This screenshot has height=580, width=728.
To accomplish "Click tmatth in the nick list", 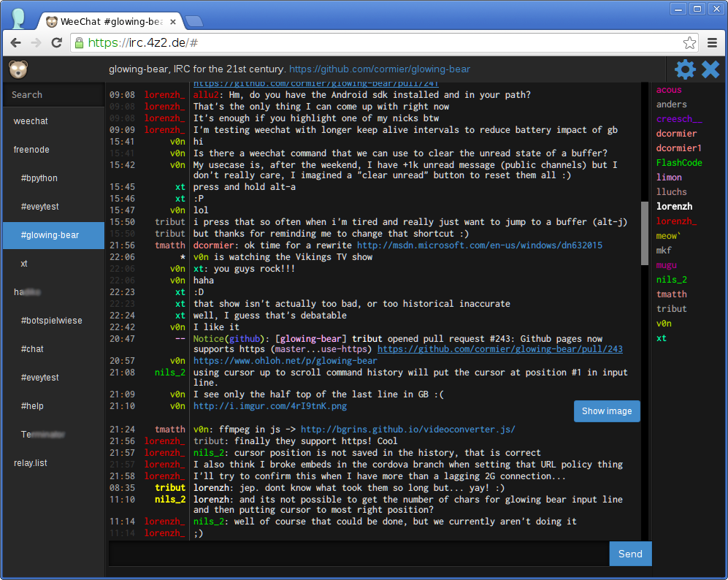I will [x=671, y=294].
